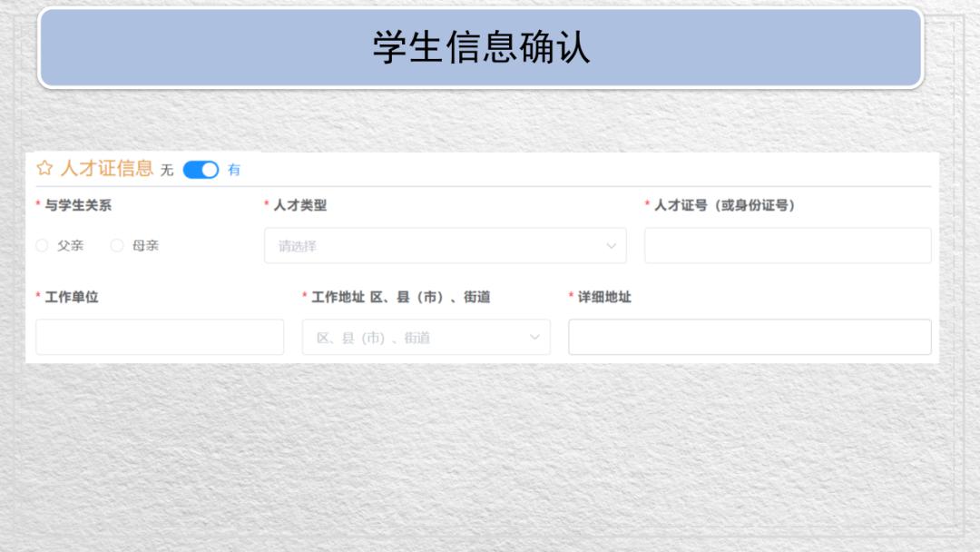This screenshot has height=552, width=980.
Task: Click the 工作地址 区、县（市）、街道 label
Action: pos(401,297)
